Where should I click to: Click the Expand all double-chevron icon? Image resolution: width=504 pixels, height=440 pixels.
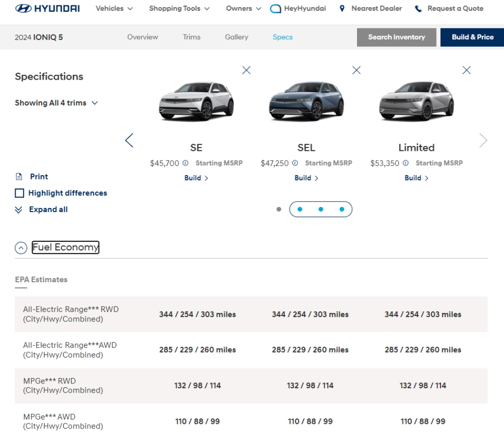(x=19, y=210)
